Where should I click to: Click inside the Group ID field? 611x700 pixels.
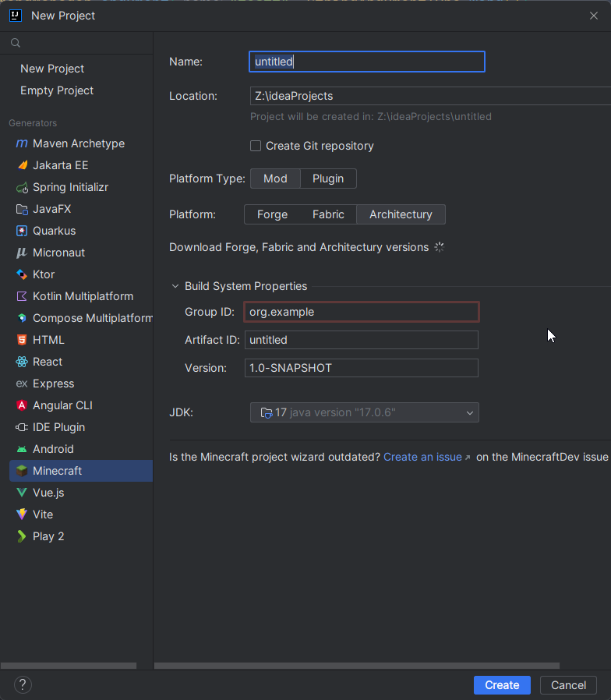[x=361, y=312]
